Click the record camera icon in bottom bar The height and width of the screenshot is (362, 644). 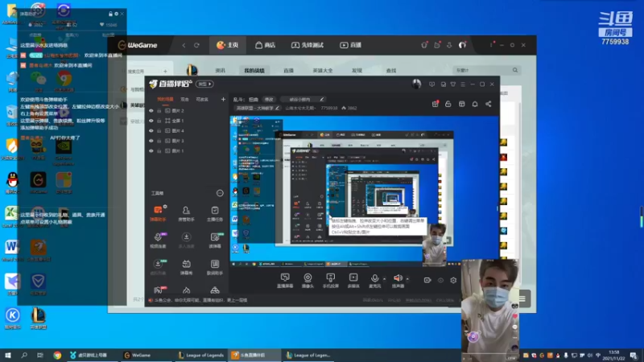(427, 280)
